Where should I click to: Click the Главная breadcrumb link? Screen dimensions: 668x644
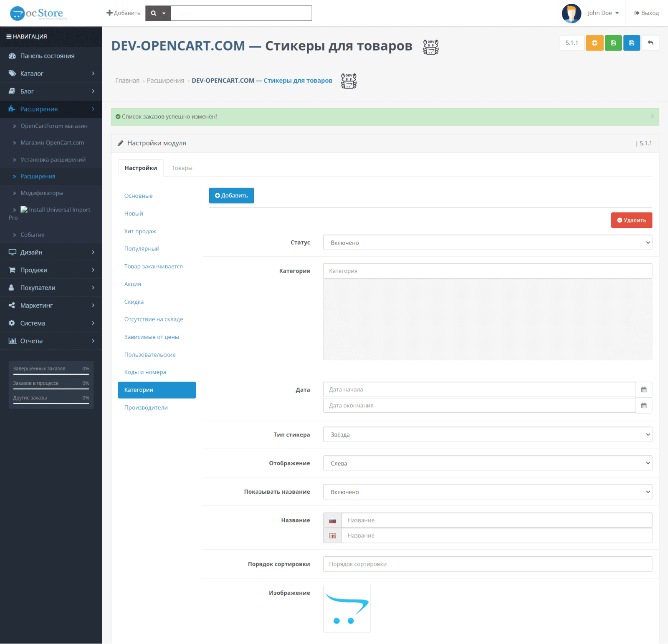pos(127,81)
